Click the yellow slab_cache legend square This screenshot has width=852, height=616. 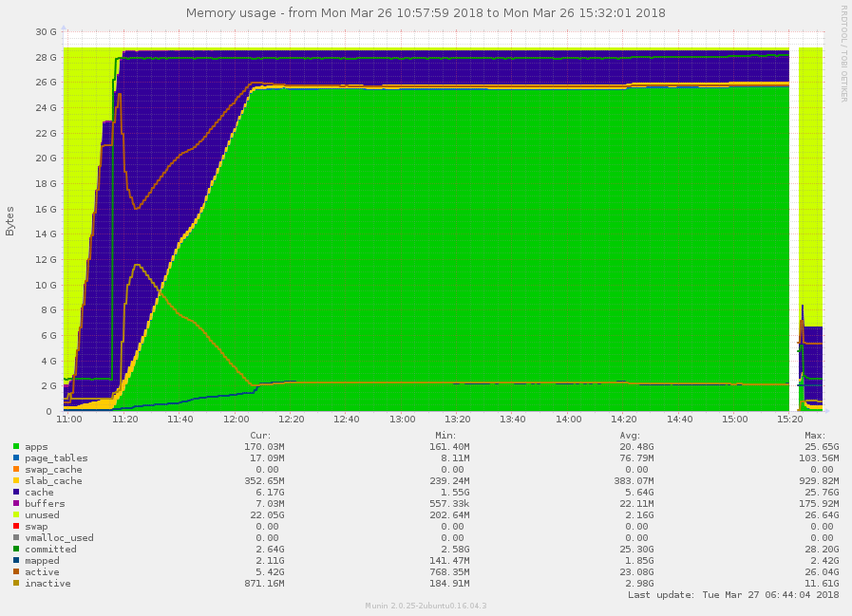coord(14,480)
